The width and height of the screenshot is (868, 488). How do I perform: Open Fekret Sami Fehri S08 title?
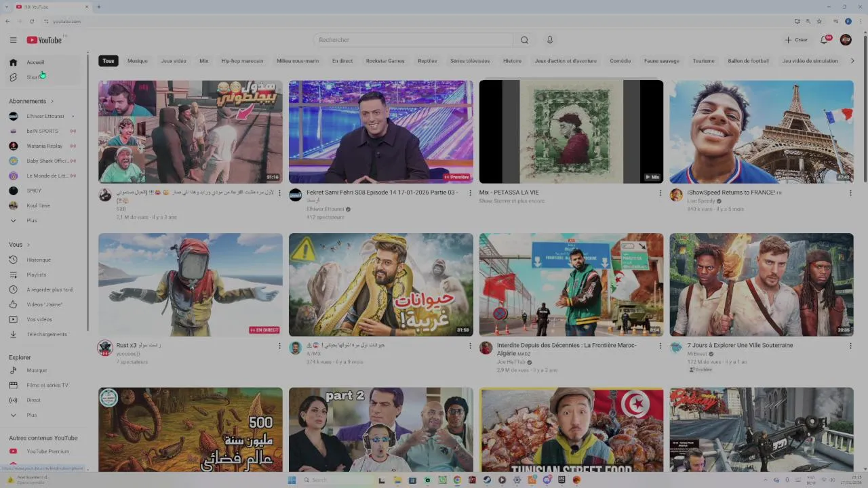[x=382, y=196]
